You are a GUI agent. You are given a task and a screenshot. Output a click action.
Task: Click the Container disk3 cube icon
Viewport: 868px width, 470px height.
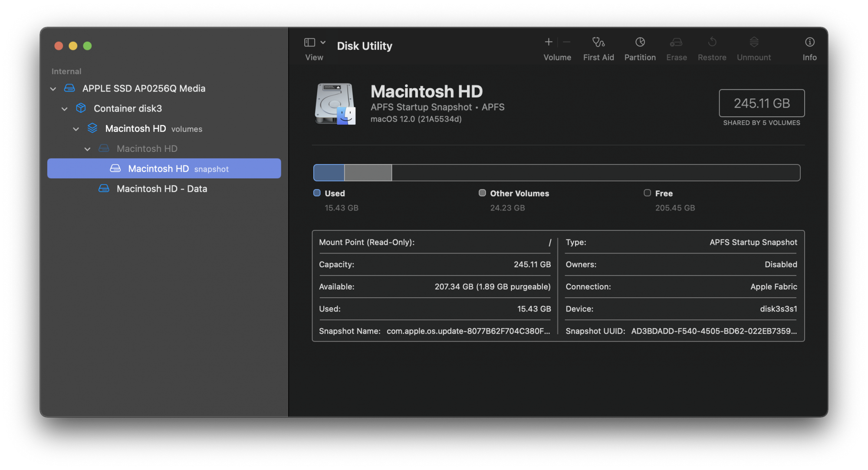[81, 108]
